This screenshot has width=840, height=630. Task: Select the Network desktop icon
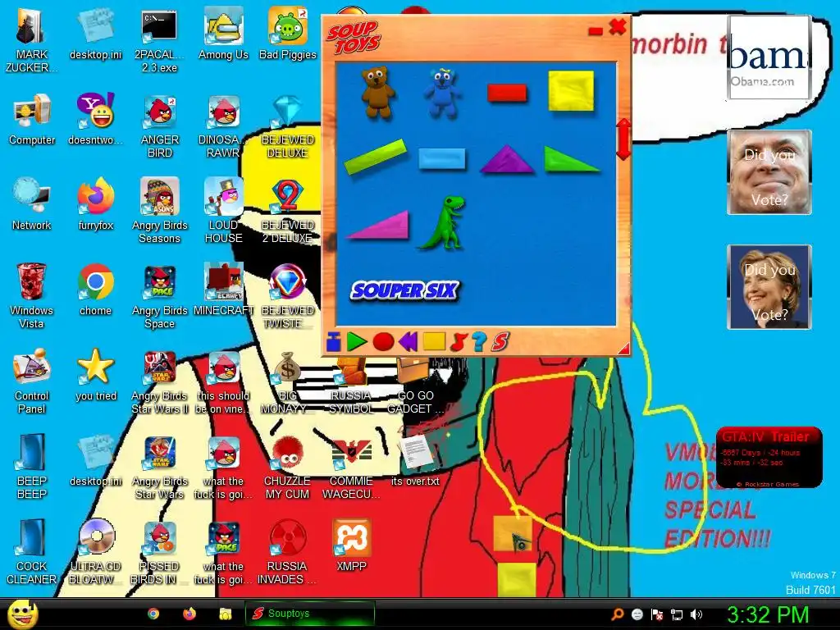pos(31,204)
